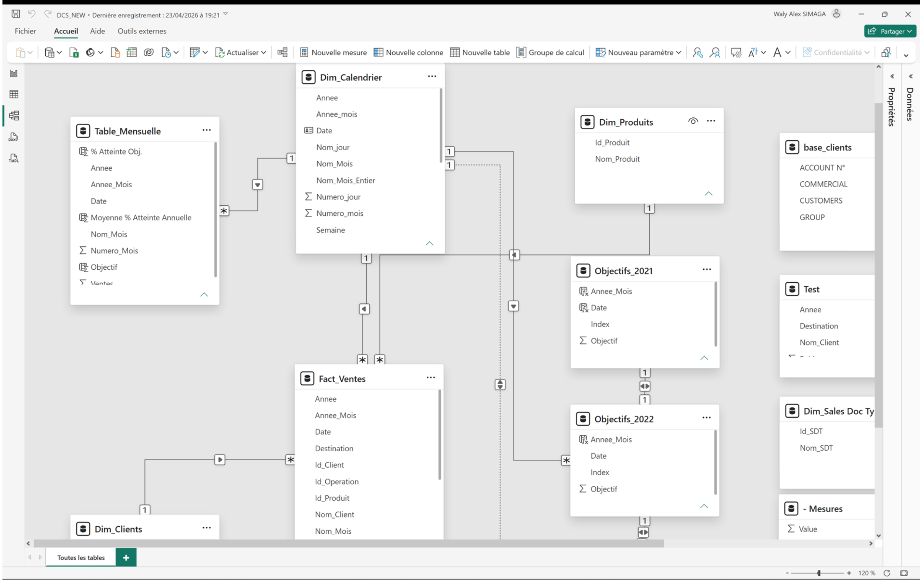Click Nouvelle colonne button
The width and height of the screenshot is (924, 582).
pyautogui.click(x=409, y=52)
